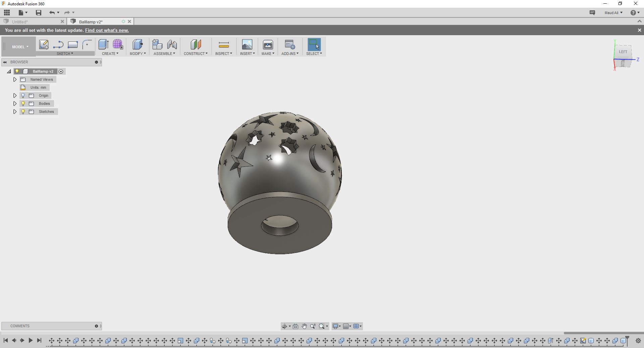This screenshot has height=348, width=644.
Task: Open the data panel grid icon
Action: [7, 13]
